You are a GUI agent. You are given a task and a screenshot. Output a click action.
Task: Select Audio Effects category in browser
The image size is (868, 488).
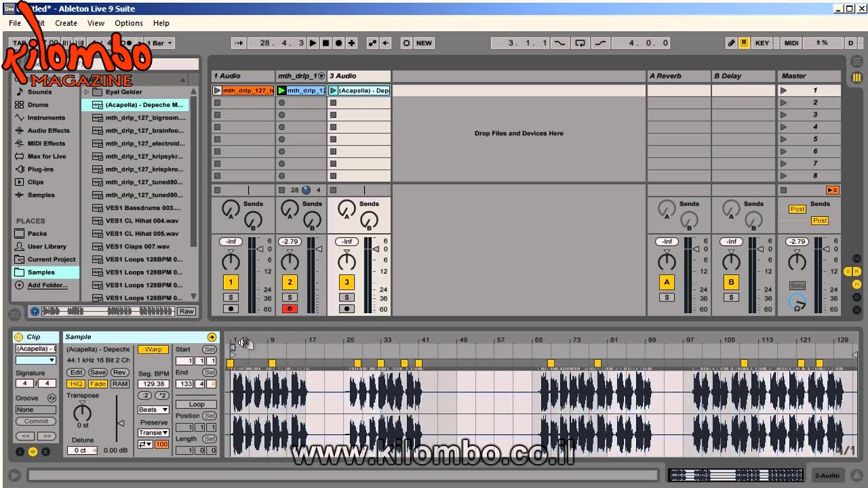[x=48, y=131]
